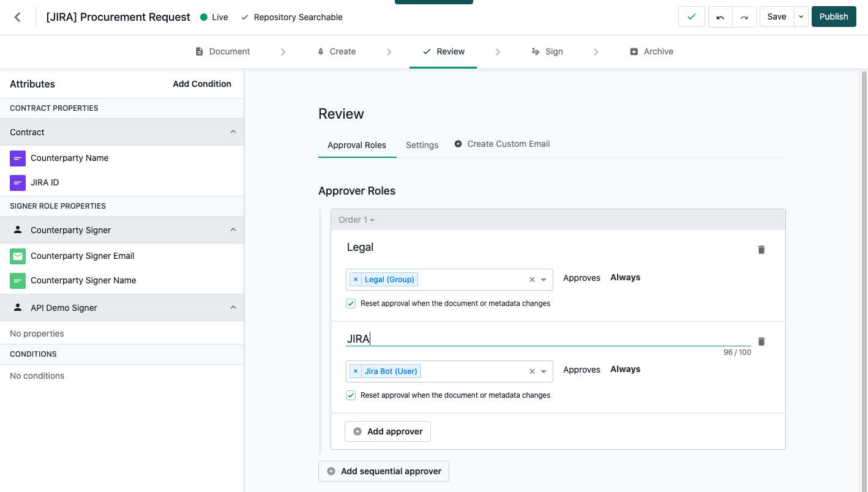
Task: Click the Live status indicator
Action: coord(214,17)
